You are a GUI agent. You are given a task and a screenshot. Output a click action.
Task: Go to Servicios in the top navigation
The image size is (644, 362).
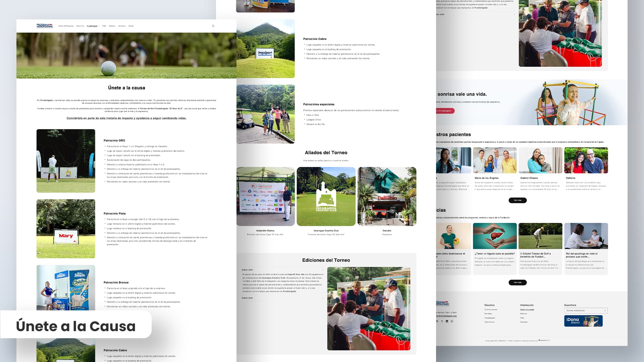(80, 26)
